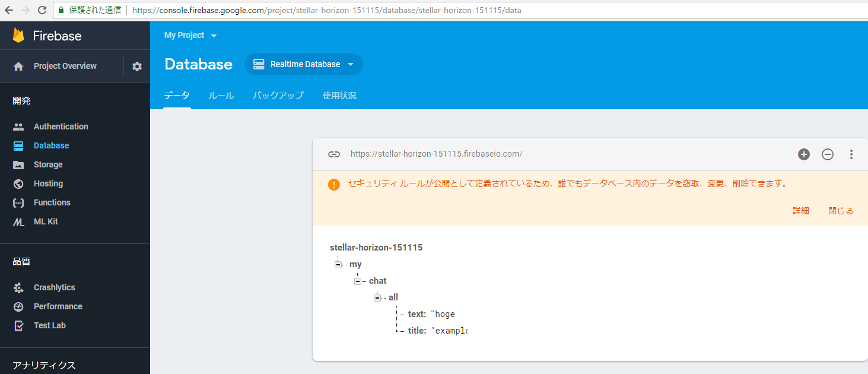
Task: Click the Hosting globe icon
Action: point(18,183)
